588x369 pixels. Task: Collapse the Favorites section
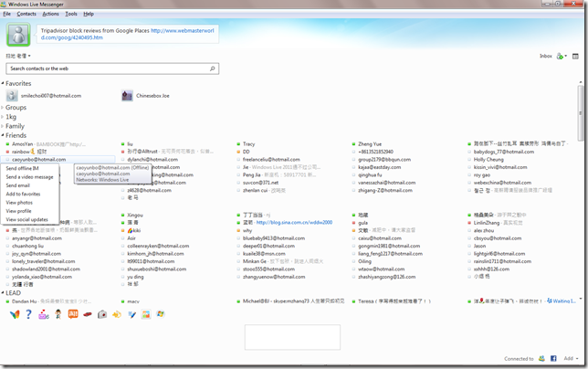pos(3,83)
